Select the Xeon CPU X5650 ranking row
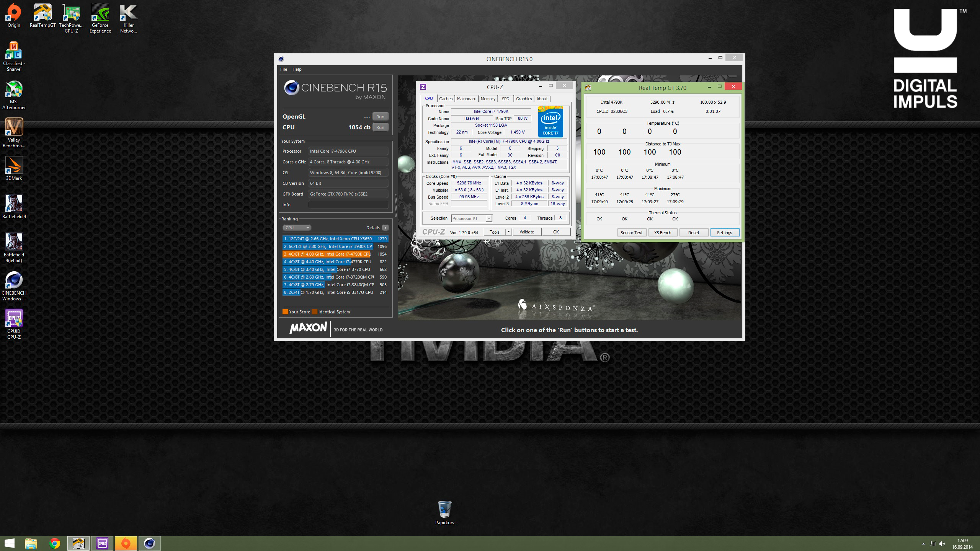 point(335,239)
